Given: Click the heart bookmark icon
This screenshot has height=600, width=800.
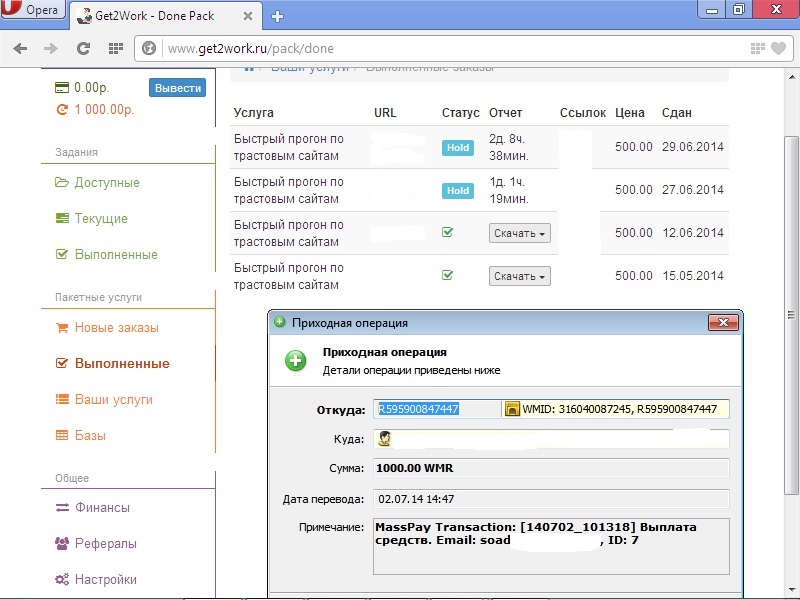Looking at the screenshot, I should tap(778, 48).
